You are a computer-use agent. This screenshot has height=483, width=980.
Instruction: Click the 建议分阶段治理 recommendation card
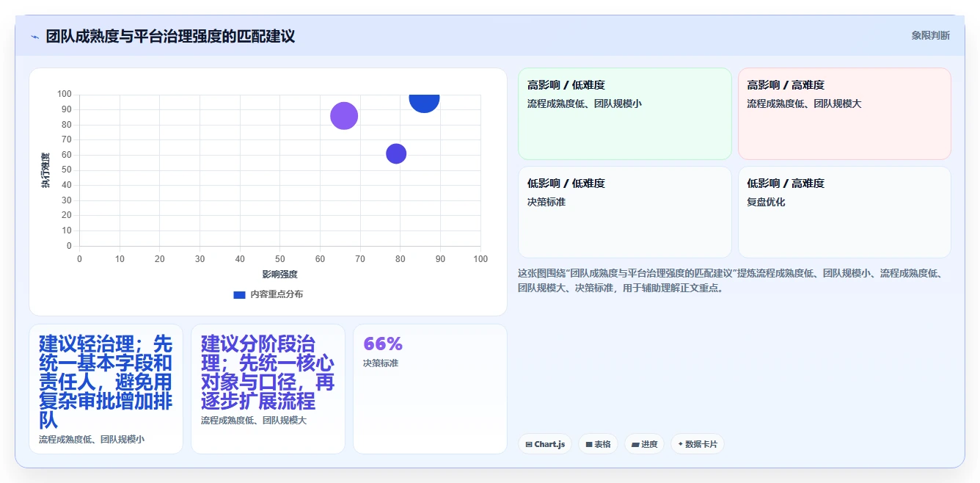(268, 389)
